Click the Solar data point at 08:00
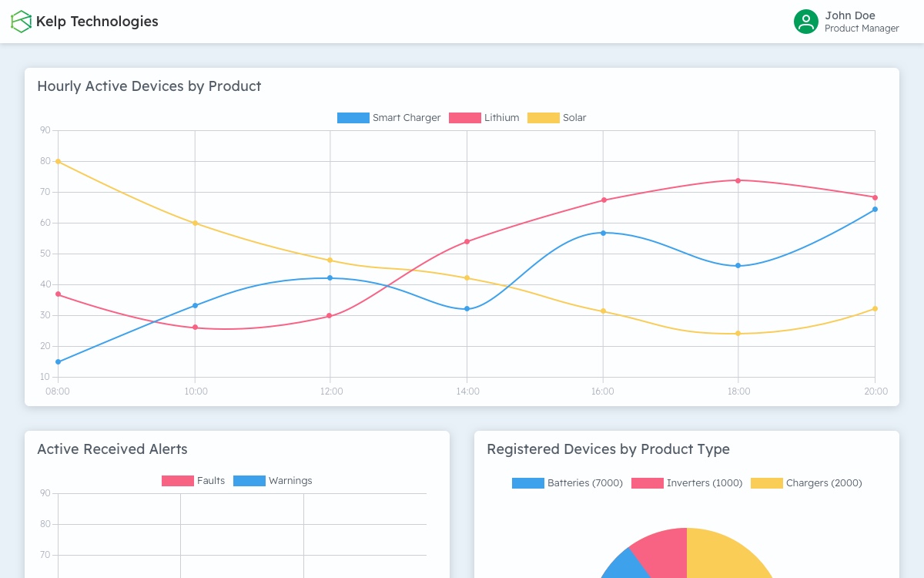Image resolution: width=924 pixels, height=578 pixels. tap(58, 161)
